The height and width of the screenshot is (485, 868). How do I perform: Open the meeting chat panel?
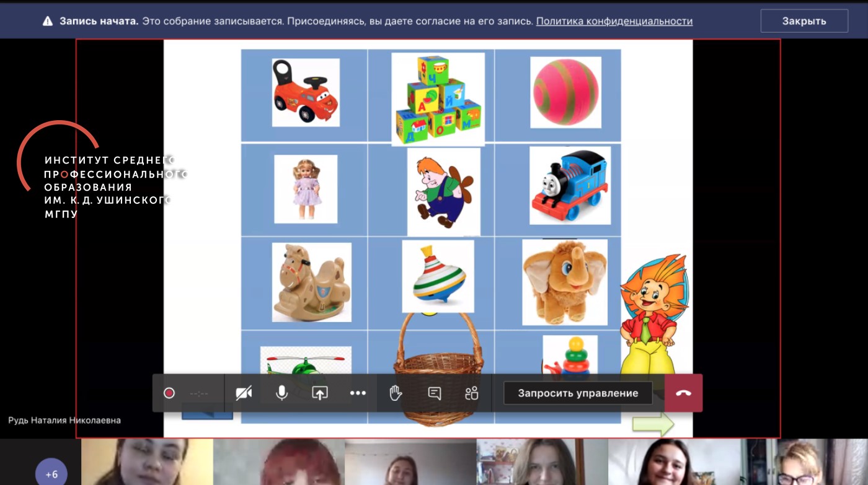434,393
